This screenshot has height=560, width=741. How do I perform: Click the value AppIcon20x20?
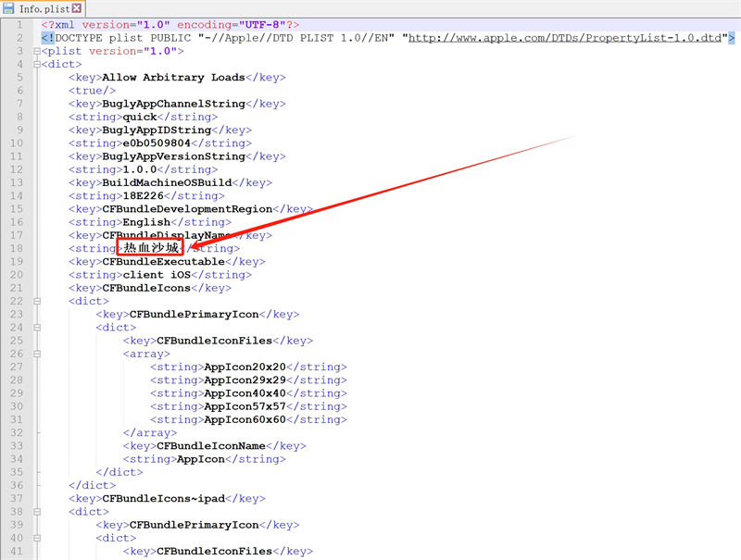click(245, 367)
